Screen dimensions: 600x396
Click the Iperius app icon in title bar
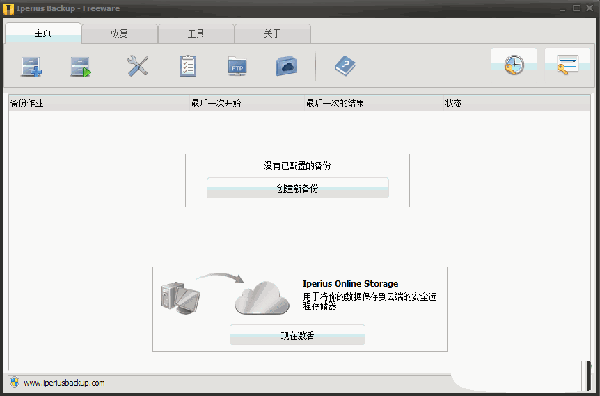(x=8, y=9)
